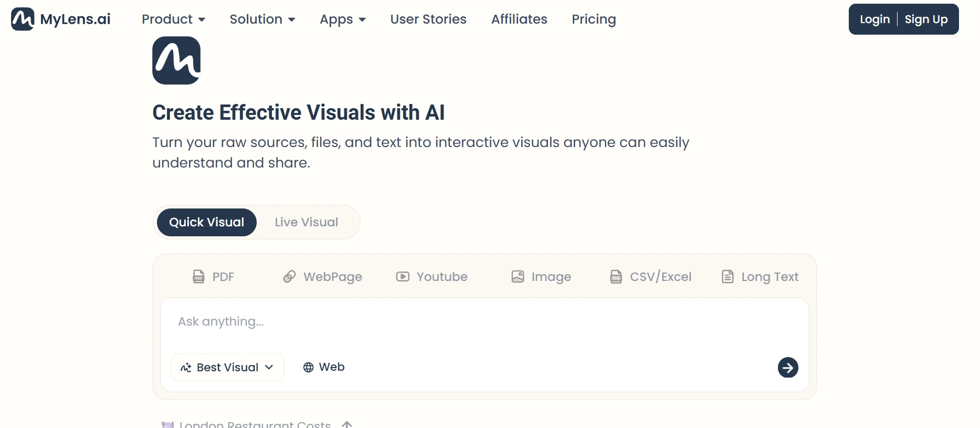Select the Quick Visual tab
The width and height of the screenshot is (980, 428).
click(207, 222)
